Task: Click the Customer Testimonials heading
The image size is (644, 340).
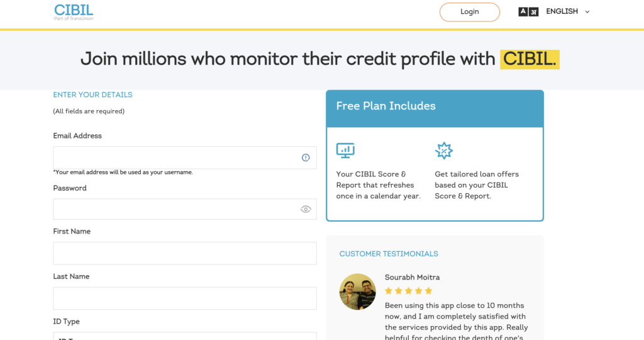Action: 389,254
